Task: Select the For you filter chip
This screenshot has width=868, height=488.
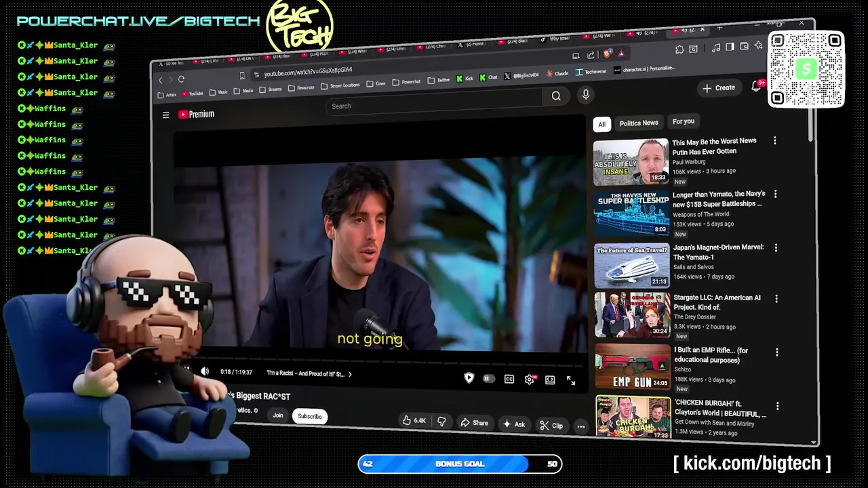Action: point(683,121)
